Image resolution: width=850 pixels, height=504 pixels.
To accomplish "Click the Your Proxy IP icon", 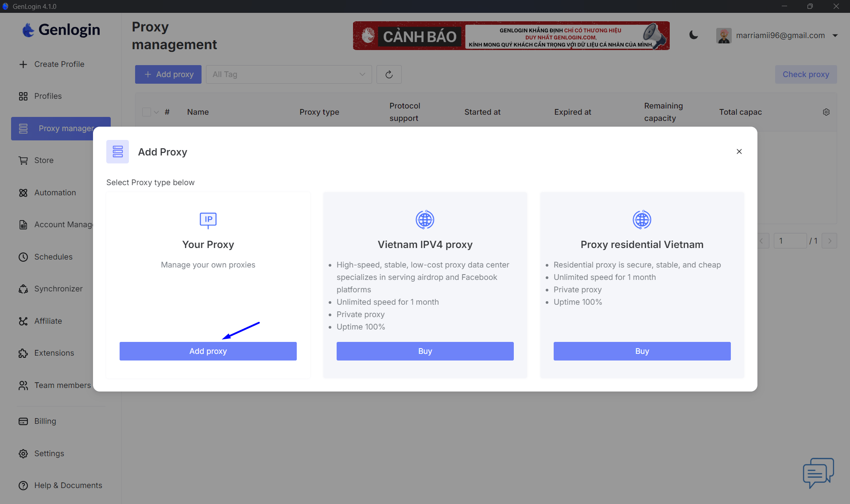I will pos(208,220).
